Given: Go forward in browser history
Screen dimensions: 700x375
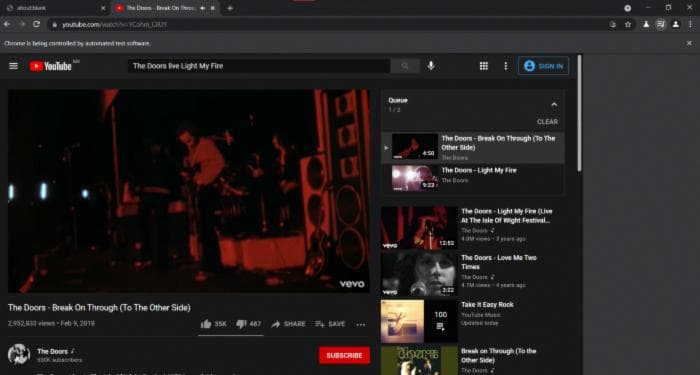Looking at the screenshot, I should 22,24.
